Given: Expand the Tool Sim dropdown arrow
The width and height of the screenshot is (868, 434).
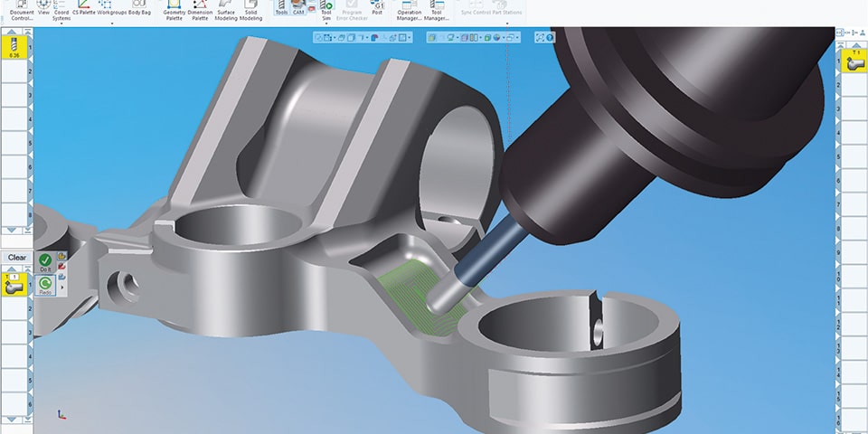Looking at the screenshot, I should pos(326,24).
